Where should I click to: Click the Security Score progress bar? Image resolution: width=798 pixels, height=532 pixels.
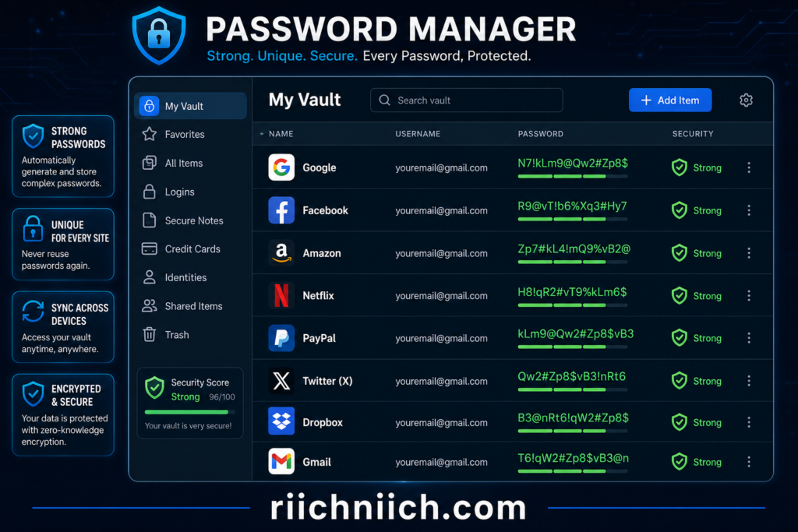pyautogui.click(x=190, y=412)
